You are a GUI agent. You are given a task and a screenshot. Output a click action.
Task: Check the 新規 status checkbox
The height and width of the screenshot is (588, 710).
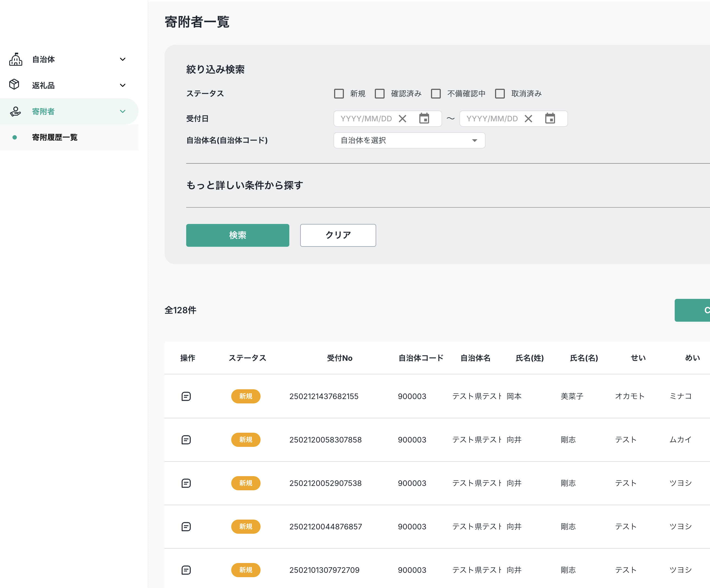(x=339, y=94)
